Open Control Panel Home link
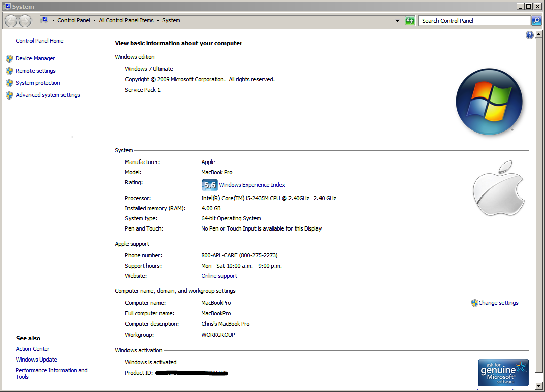 (x=40, y=41)
